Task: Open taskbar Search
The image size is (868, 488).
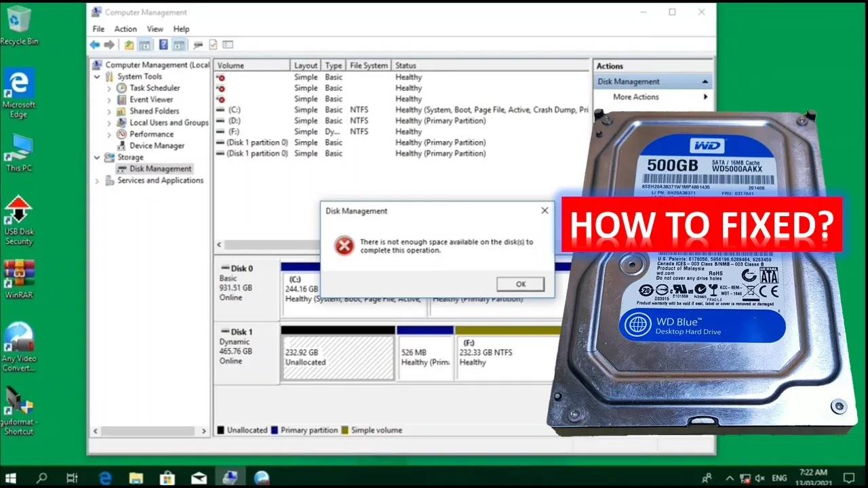Action: pos(42,478)
